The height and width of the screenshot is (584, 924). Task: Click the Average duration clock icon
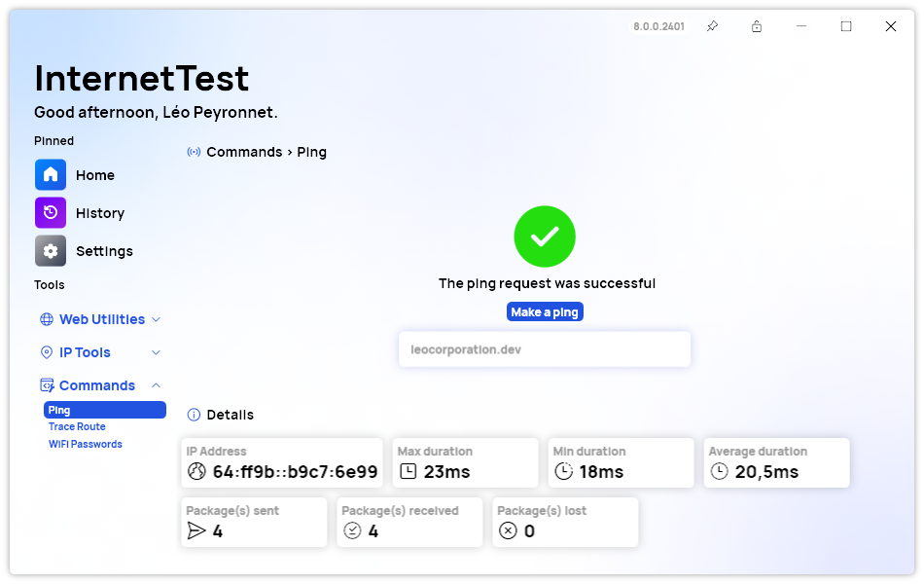720,471
